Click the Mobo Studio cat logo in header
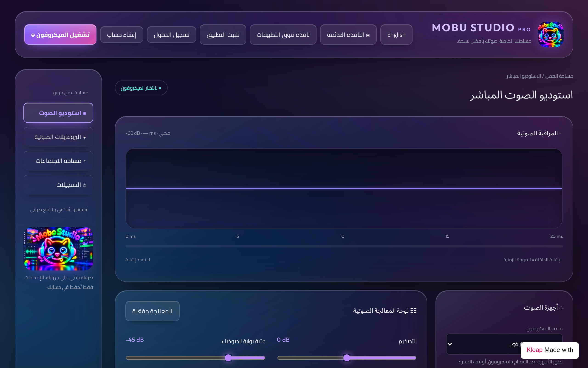This screenshot has width=588, height=368. click(x=551, y=34)
